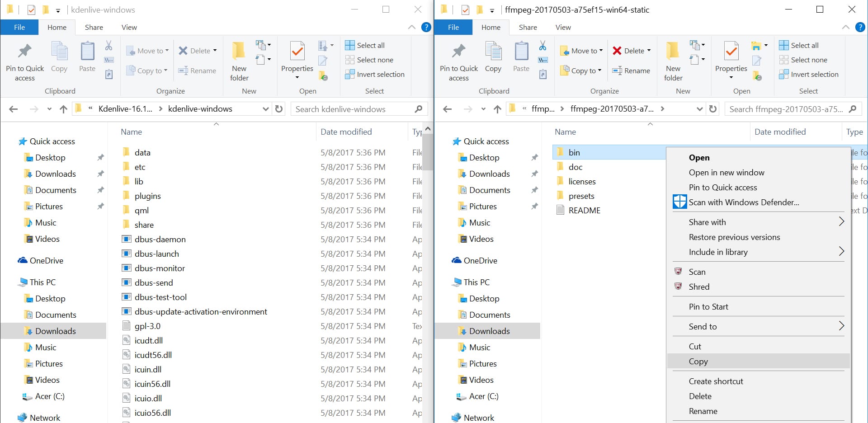Viewport: 868px width, 423px height.
Task: Click New folder icon in ffmpeg window
Action: tap(673, 51)
